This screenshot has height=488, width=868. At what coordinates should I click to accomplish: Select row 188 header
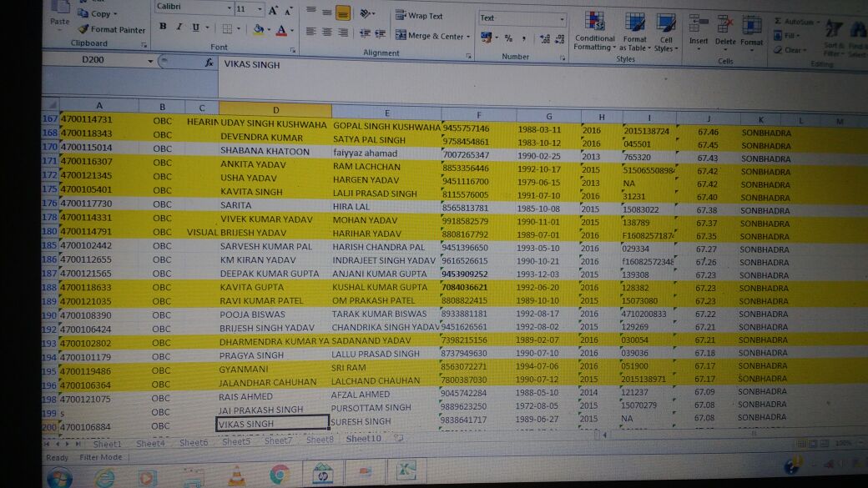[x=49, y=287]
